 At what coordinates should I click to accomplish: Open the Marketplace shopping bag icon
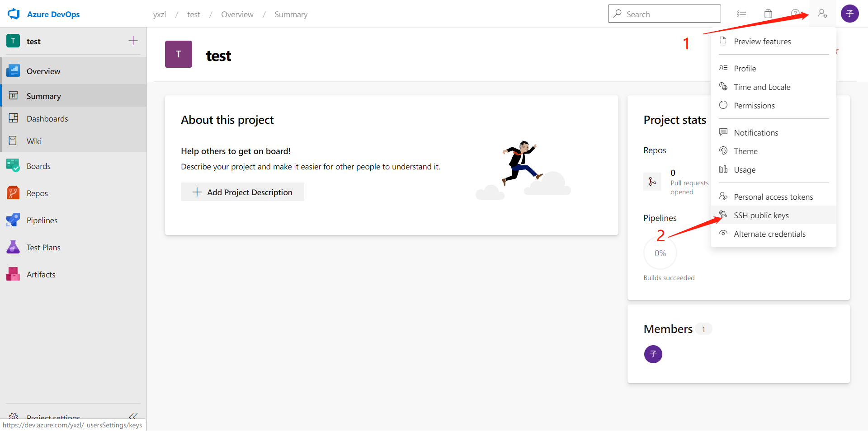(768, 14)
